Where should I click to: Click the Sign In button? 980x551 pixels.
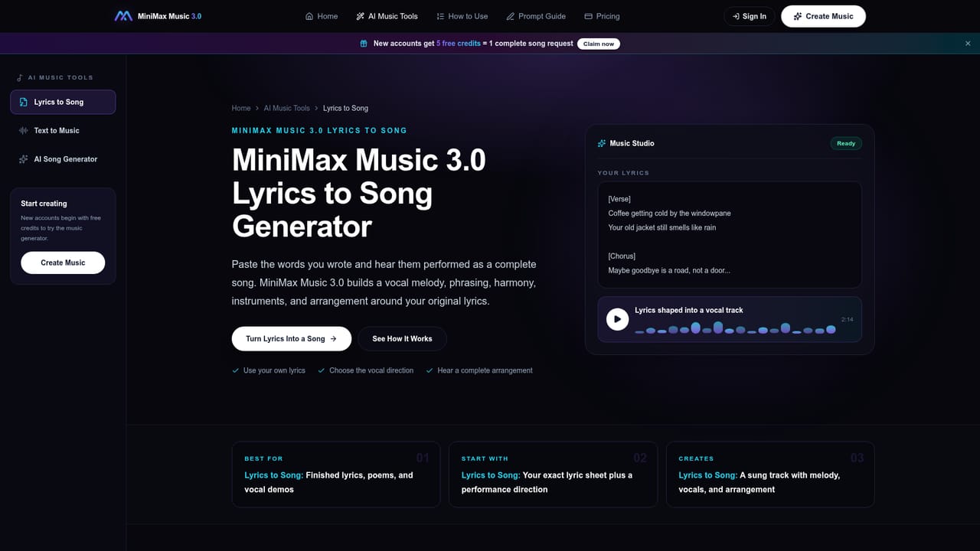click(x=749, y=16)
